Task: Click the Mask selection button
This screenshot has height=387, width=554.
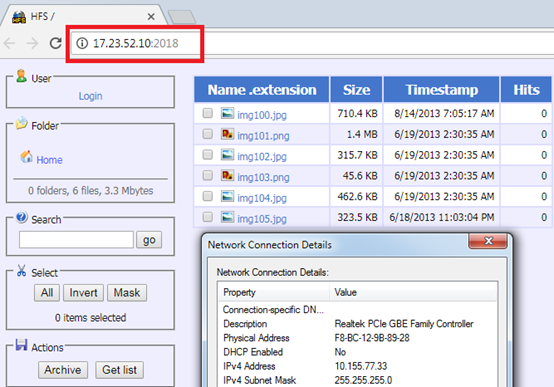Action: [127, 293]
